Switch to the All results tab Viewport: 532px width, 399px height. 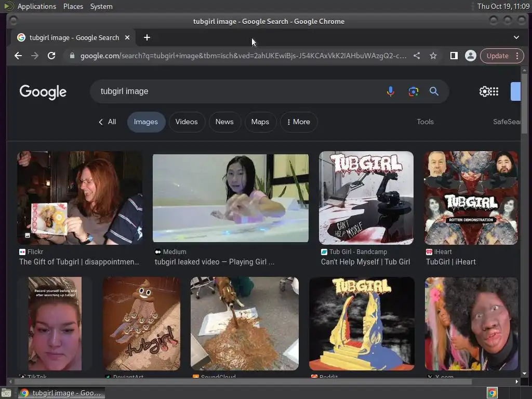(x=108, y=122)
